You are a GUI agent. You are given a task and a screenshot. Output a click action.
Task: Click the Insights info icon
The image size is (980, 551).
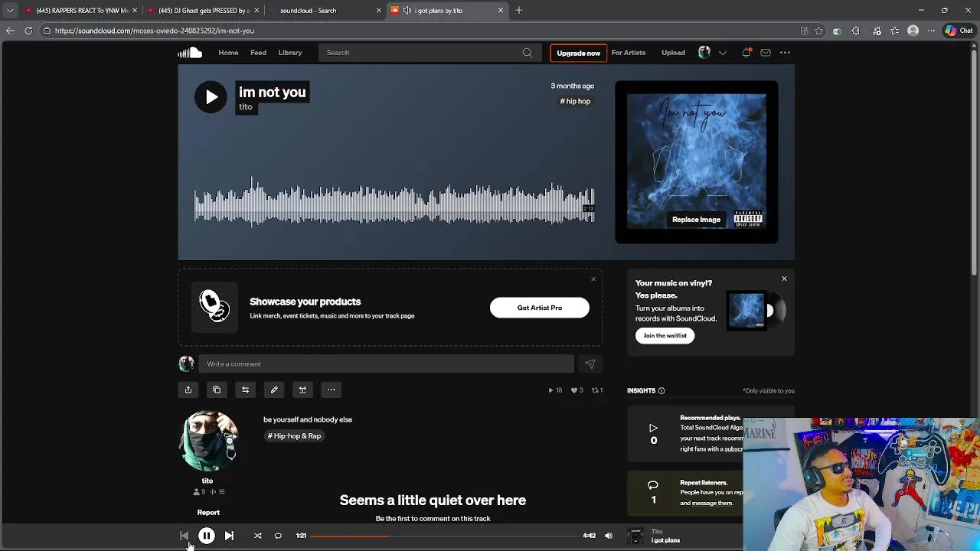click(661, 391)
